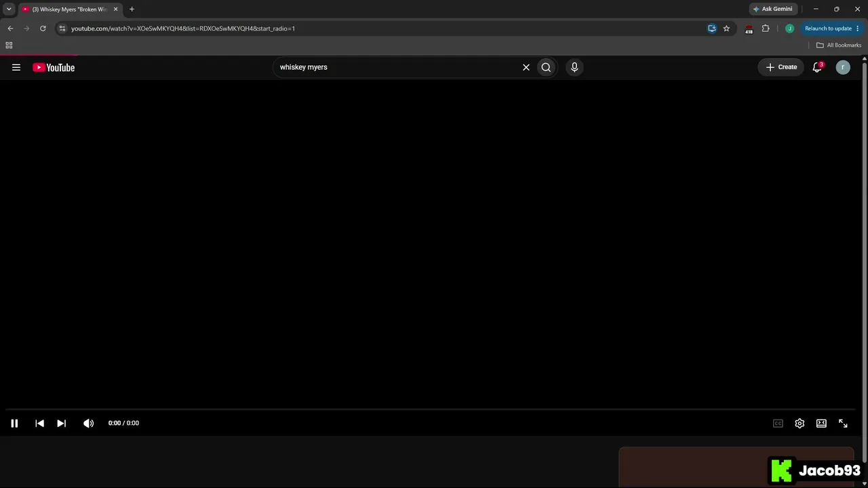Open the YouTube guide hamburger menu
868x488 pixels.
coord(16,67)
